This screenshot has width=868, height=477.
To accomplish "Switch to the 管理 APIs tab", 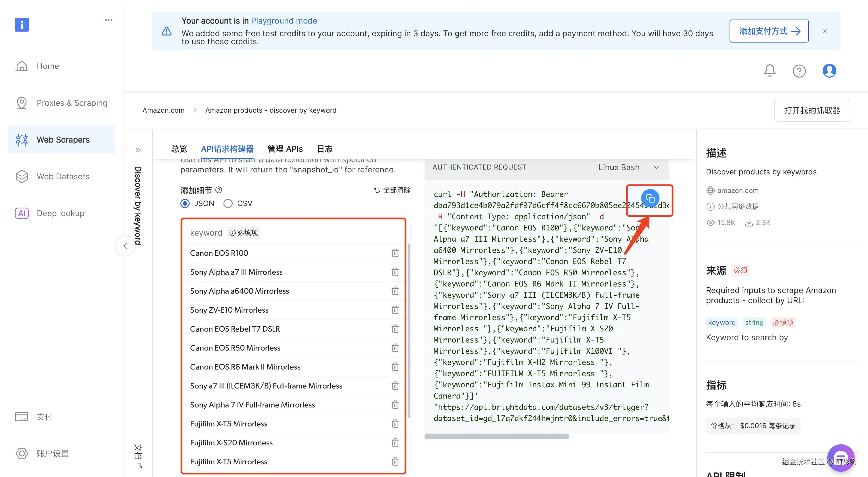I will tap(285, 149).
